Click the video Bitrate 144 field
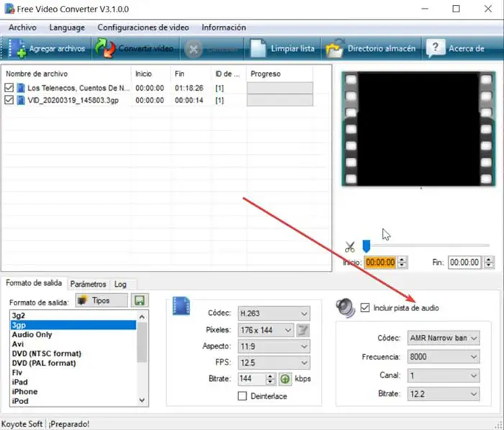This screenshot has width=504, height=430. tap(252, 379)
